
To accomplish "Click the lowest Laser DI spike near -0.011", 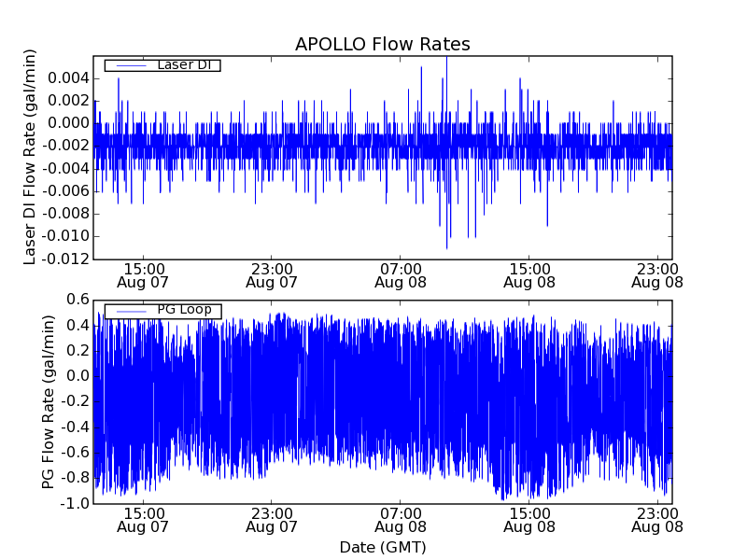I will click(446, 247).
